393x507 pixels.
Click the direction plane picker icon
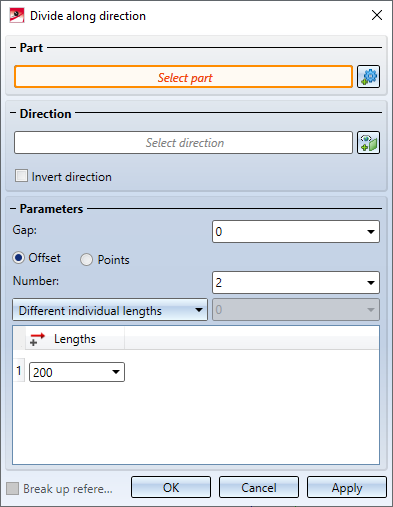click(x=368, y=142)
